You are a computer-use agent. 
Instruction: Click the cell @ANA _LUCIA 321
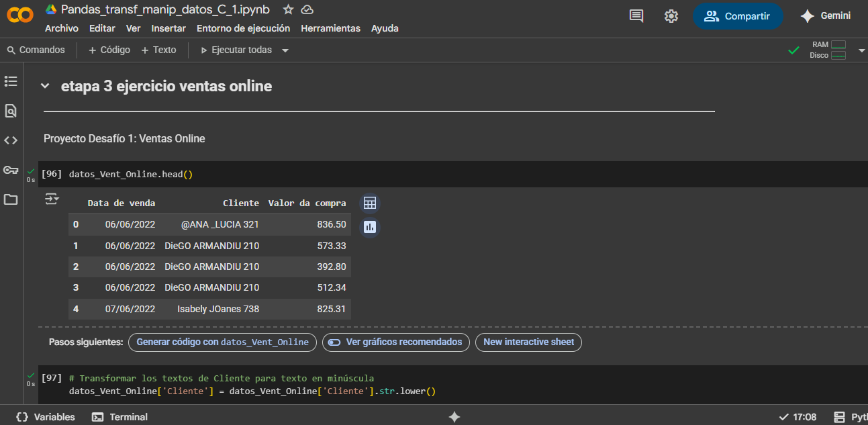tap(220, 224)
